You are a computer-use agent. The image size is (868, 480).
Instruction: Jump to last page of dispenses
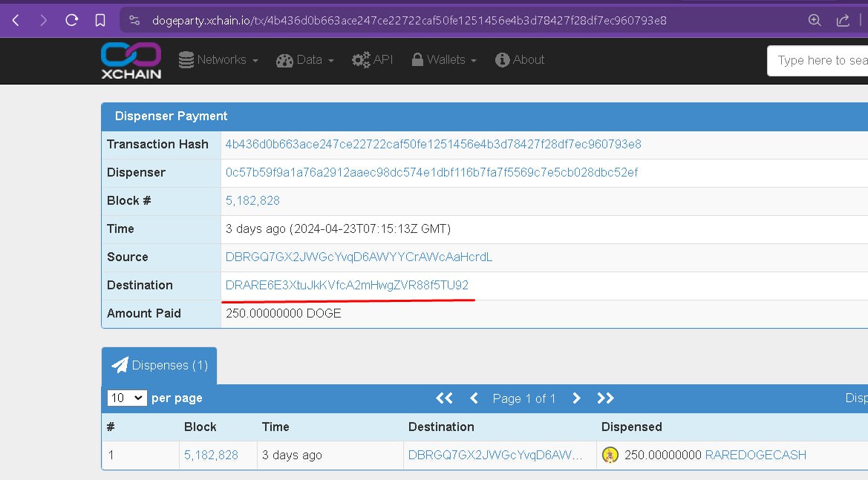click(606, 398)
